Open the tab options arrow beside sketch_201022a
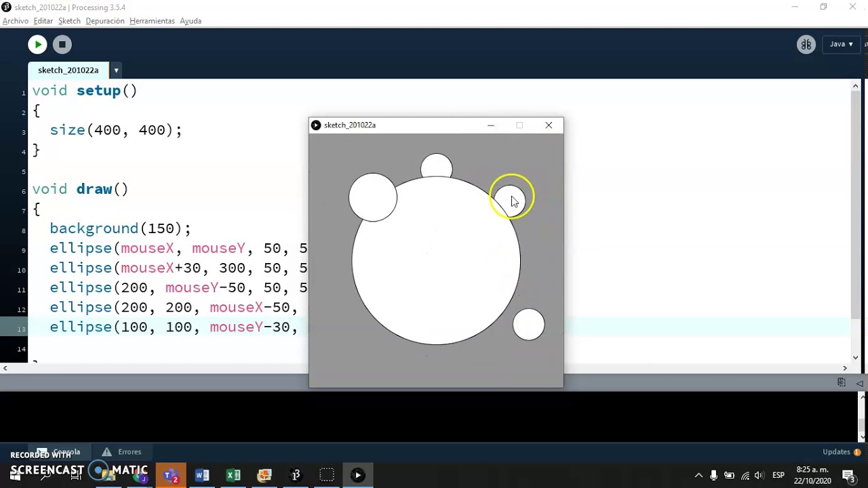The image size is (868, 488). click(x=116, y=70)
